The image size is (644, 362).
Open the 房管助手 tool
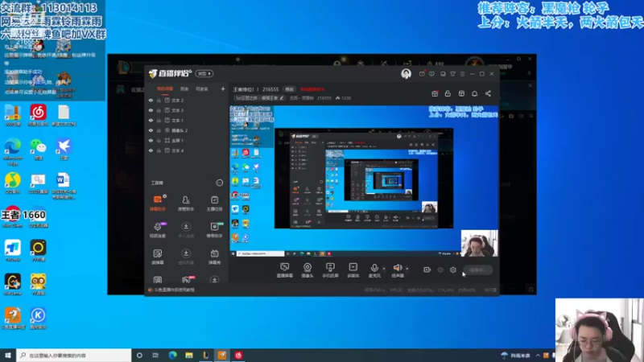186,203
